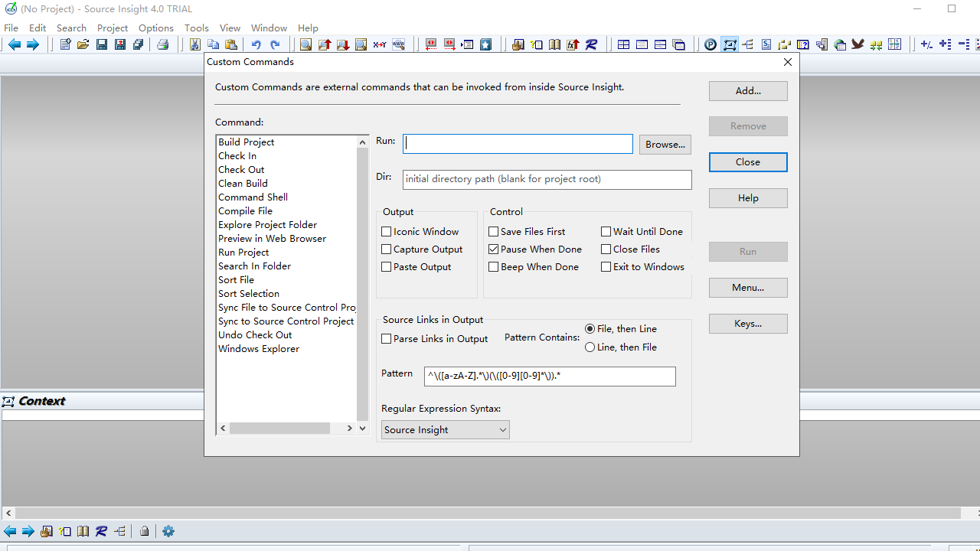Screen dimensions: 980x551
Task: Click the Undo arrow in the toolbar
Action: pos(256,45)
